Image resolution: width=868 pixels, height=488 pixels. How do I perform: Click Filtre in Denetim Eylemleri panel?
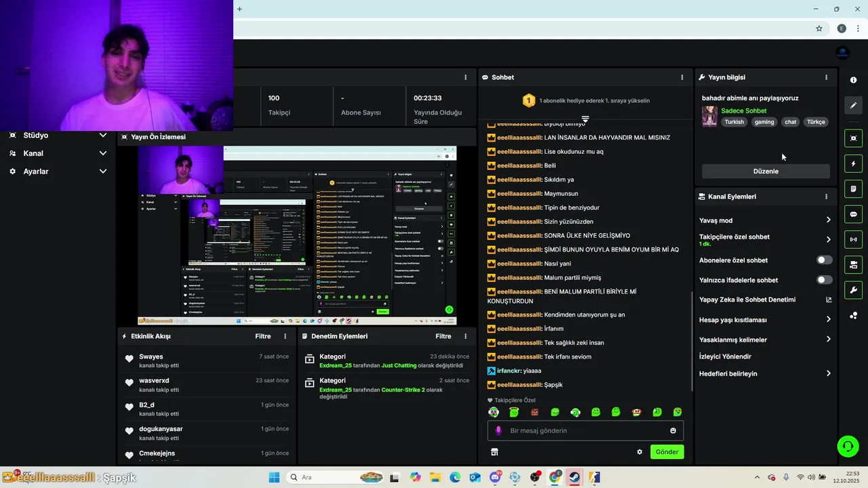pos(443,336)
